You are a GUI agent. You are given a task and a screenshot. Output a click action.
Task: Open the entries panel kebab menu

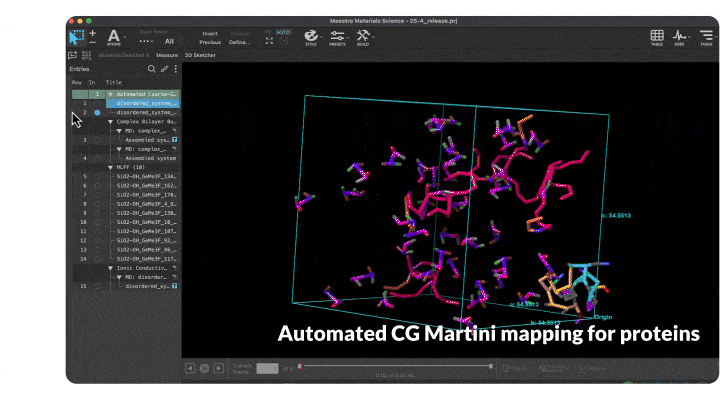tap(175, 69)
